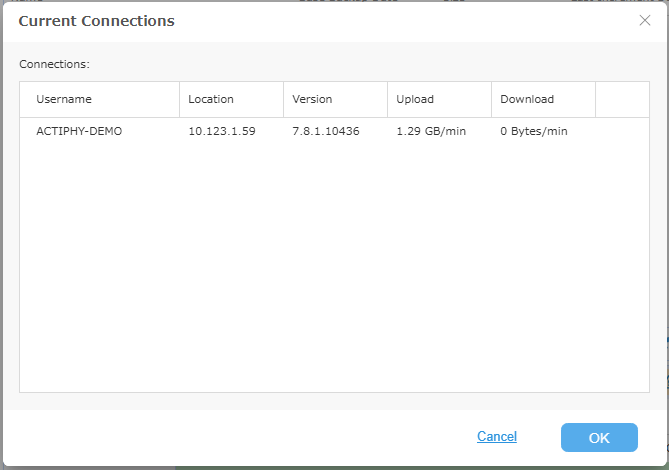Sort by the Username column header
Image resolution: width=669 pixels, height=470 pixels.
[99, 99]
